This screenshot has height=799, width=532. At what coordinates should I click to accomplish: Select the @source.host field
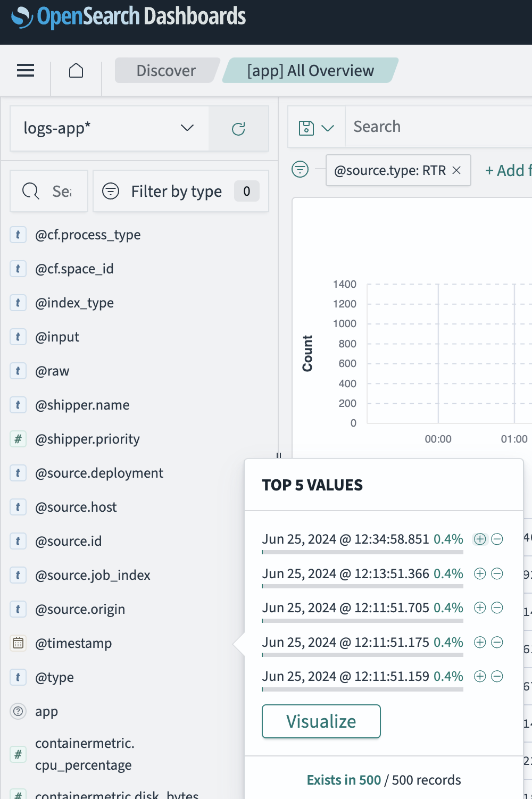tap(76, 507)
